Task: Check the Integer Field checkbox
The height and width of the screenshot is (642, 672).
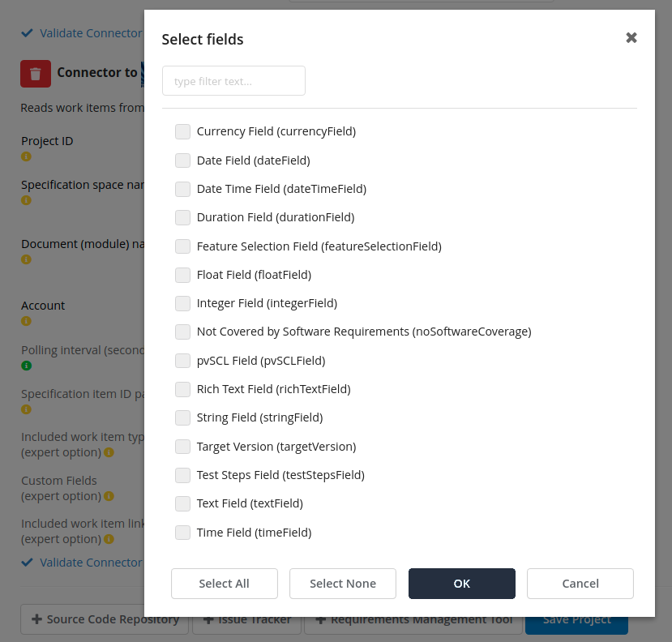Action: click(x=182, y=303)
